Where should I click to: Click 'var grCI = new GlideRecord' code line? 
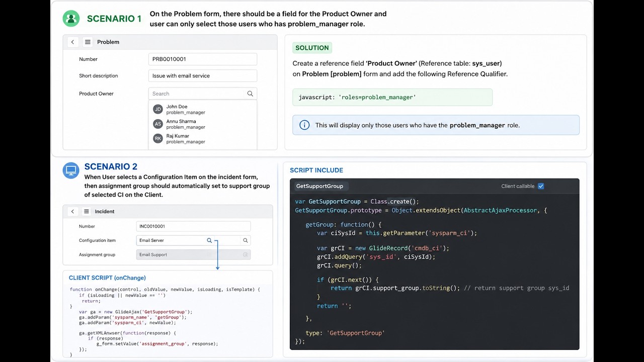click(x=383, y=248)
